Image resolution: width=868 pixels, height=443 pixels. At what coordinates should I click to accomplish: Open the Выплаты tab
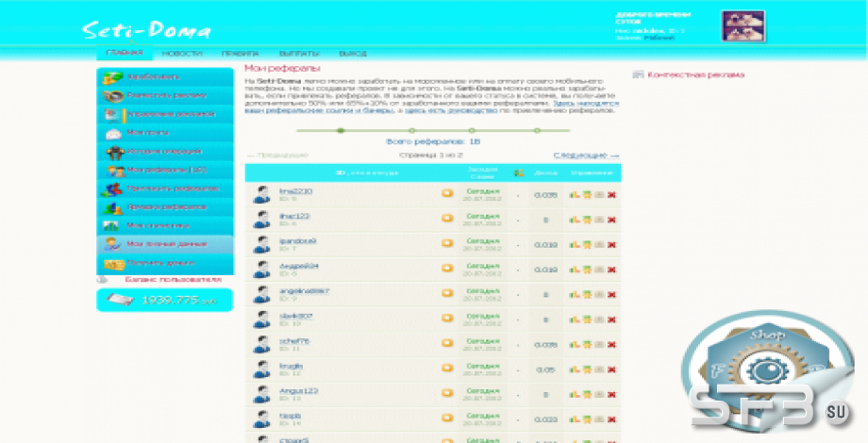299,54
